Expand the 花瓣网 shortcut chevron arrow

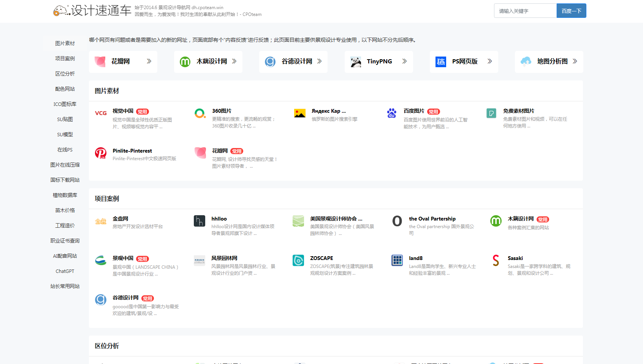(149, 61)
